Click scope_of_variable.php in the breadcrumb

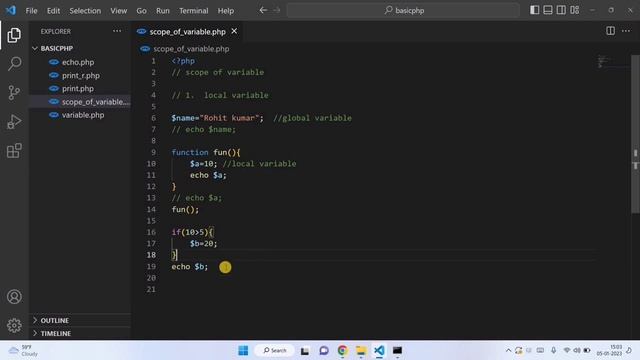coord(191,49)
